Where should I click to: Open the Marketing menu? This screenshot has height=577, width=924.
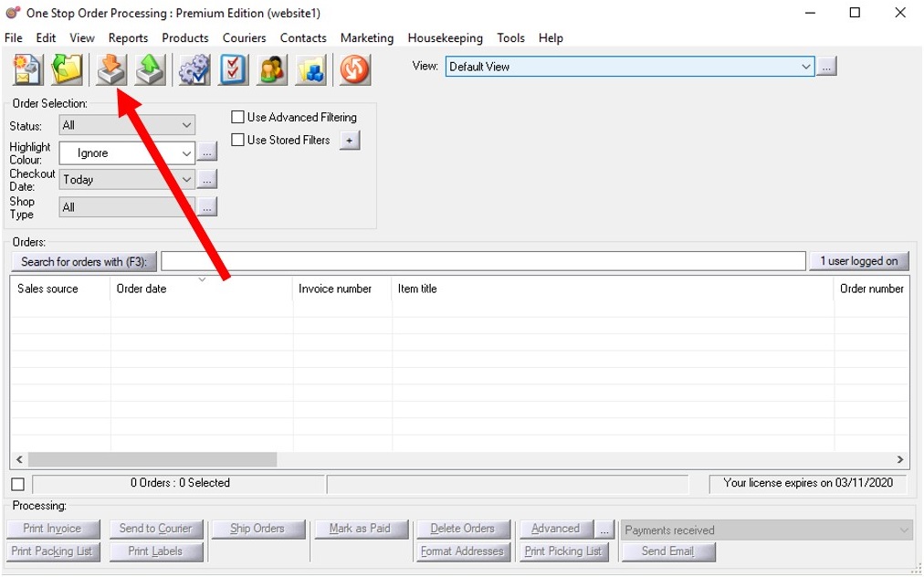click(366, 37)
